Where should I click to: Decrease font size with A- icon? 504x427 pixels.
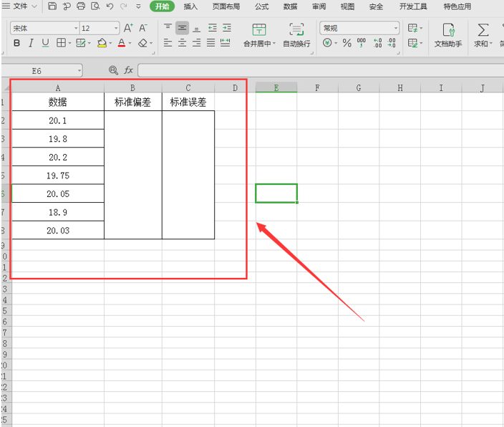coord(143,28)
